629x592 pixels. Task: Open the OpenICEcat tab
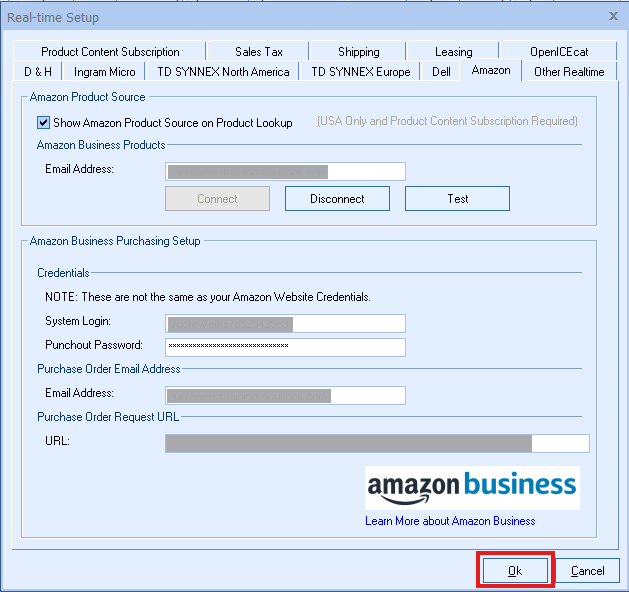pos(559,51)
